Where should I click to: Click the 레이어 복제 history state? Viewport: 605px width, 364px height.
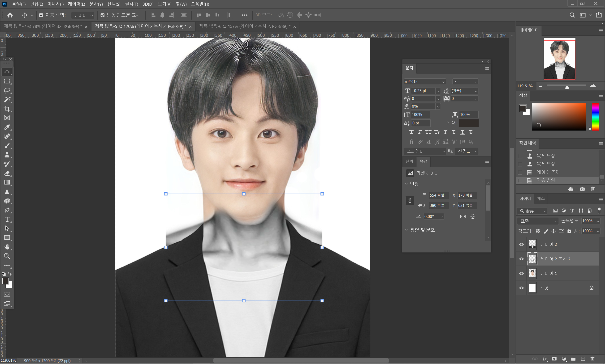pos(548,172)
